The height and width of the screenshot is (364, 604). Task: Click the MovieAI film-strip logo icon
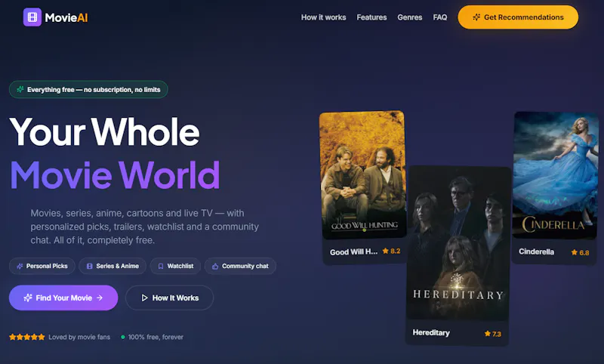pyautogui.click(x=32, y=17)
